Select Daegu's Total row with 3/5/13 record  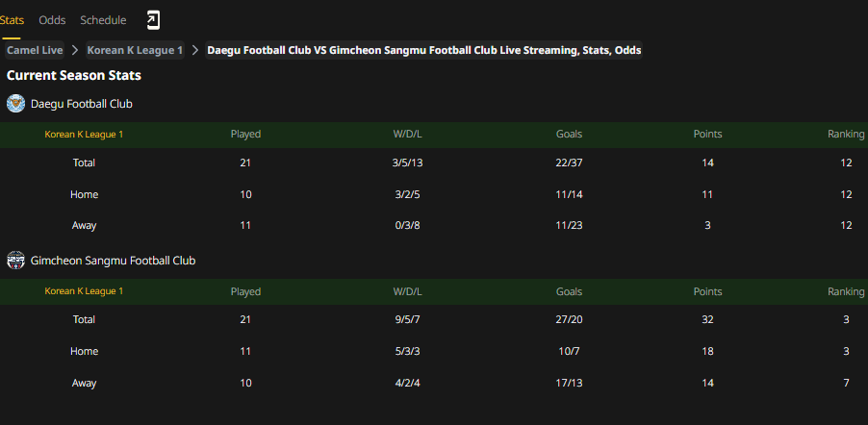tap(434, 162)
